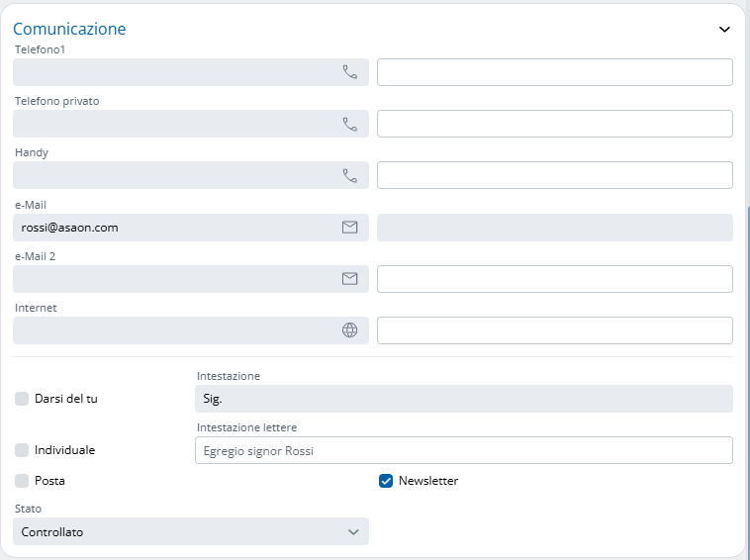Click the envelope icon next to rossi@asaon.com
Image resolution: width=750 pixels, height=560 pixels.
tap(349, 228)
